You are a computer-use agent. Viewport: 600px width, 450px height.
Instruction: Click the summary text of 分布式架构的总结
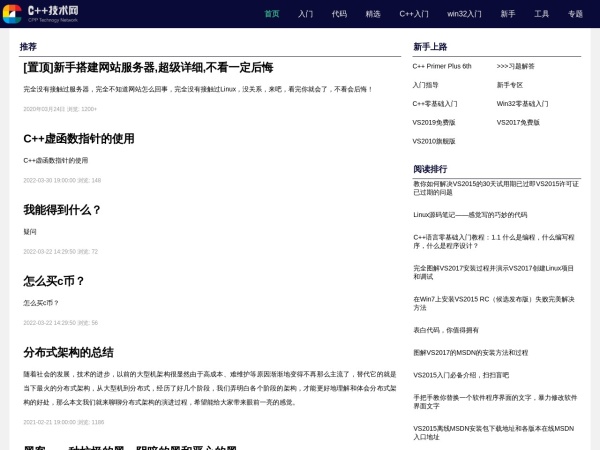[x=210, y=388]
